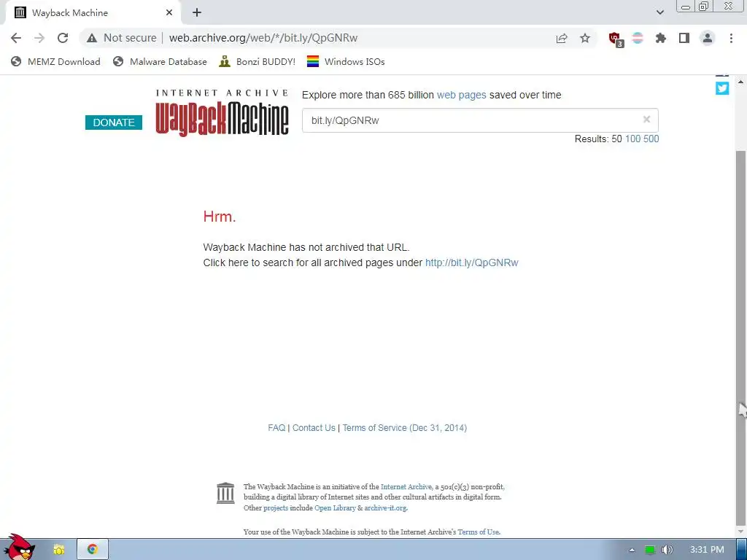The width and height of the screenshot is (747, 560).
Task: Open Chrome three-dot menu
Action: click(x=731, y=38)
